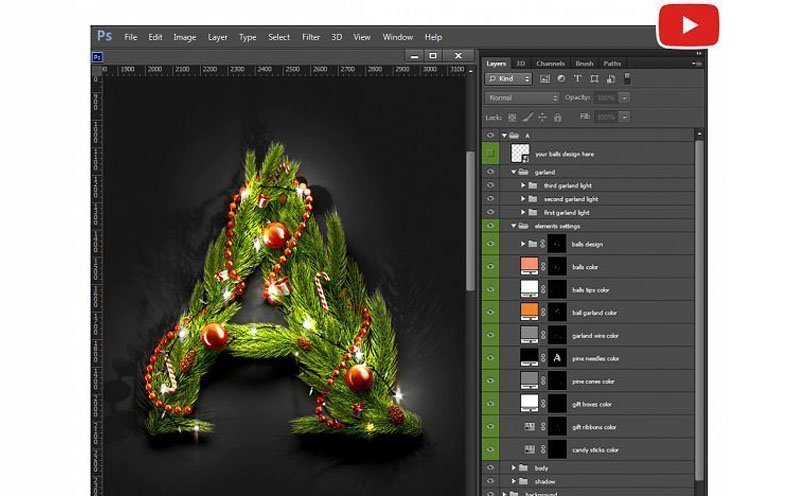The height and width of the screenshot is (496, 800).
Task: Filter layers by shape layer icon
Action: pyautogui.click(x=594, y=79)
